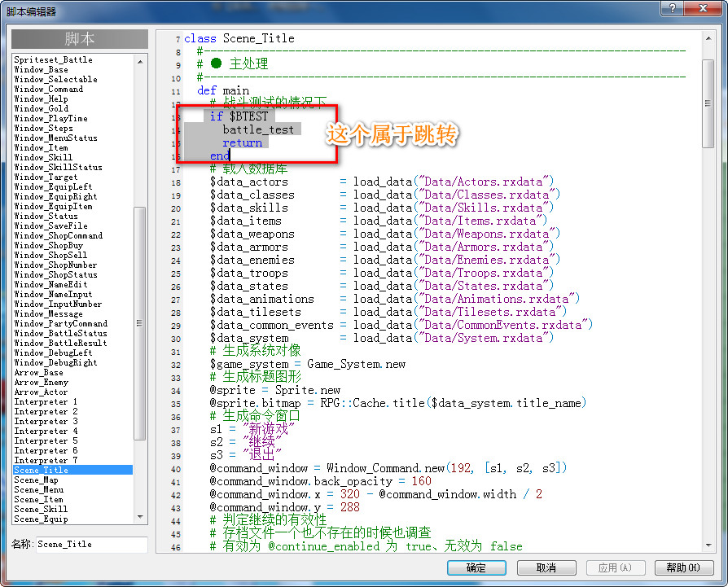Click code line "class Scene_Title"

[x=239, y=38]
